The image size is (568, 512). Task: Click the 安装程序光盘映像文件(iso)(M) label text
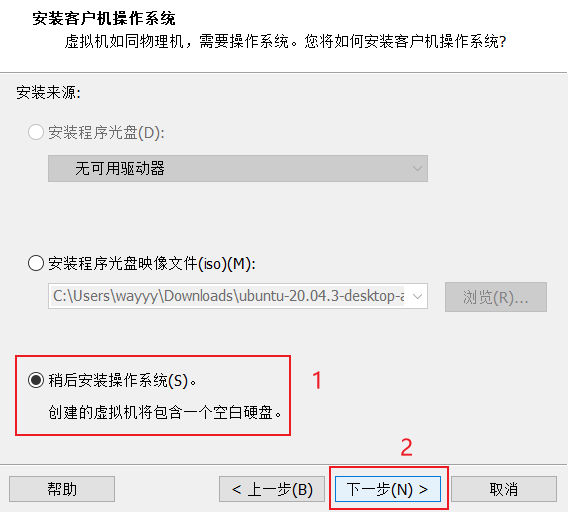click(152, 264)
